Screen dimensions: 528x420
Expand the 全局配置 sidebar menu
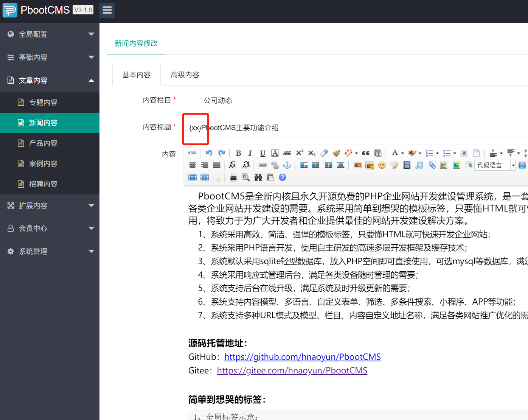tap(50, 34)
